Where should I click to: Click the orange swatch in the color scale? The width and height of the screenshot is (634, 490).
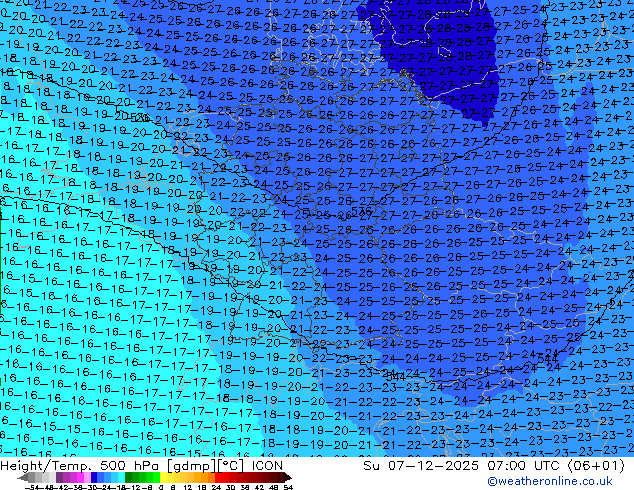pyautogui.click(x=205, y=478)
